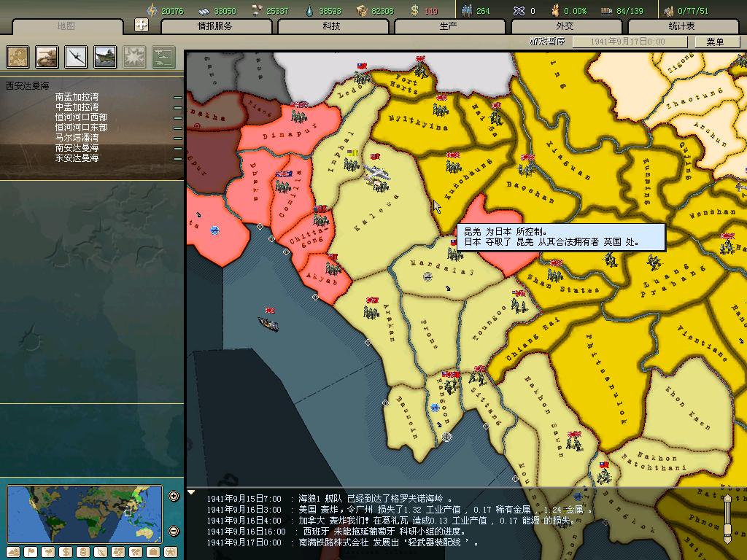Click the 西安达曼海 panel heading
The image size is (747, 560).
pos(27,86)
